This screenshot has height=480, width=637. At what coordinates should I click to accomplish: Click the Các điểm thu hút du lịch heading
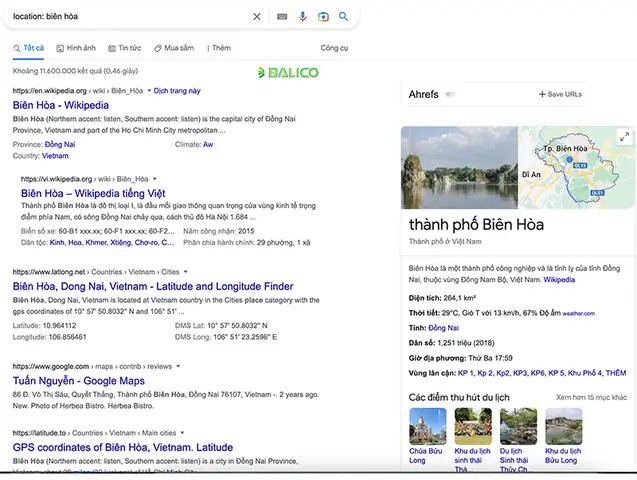(459, 397)
